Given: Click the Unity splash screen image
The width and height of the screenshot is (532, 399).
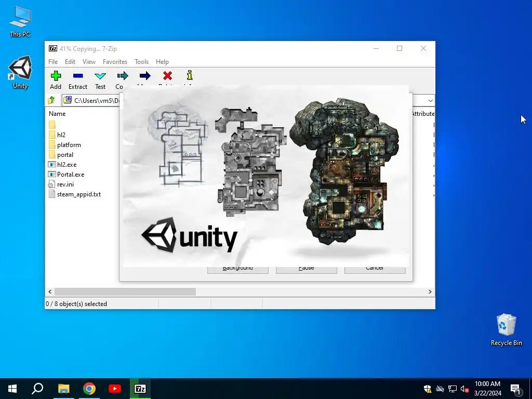Looking at the screenshot, I should 265,176.
